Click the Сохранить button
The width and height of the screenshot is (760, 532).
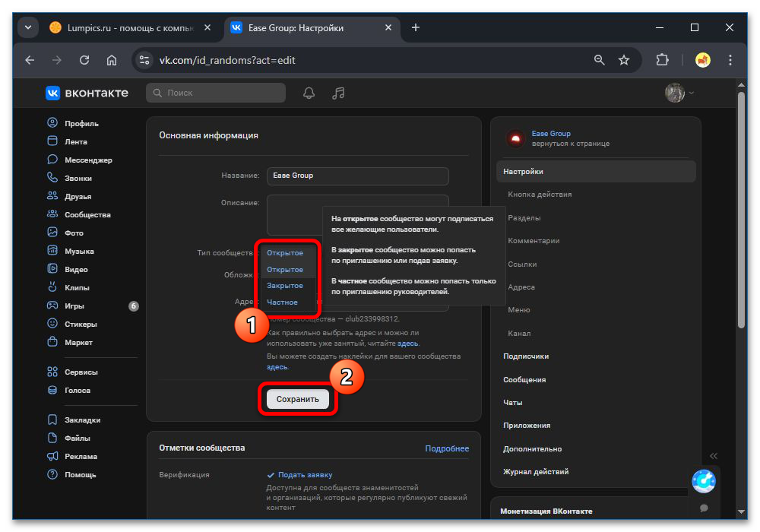298,399
